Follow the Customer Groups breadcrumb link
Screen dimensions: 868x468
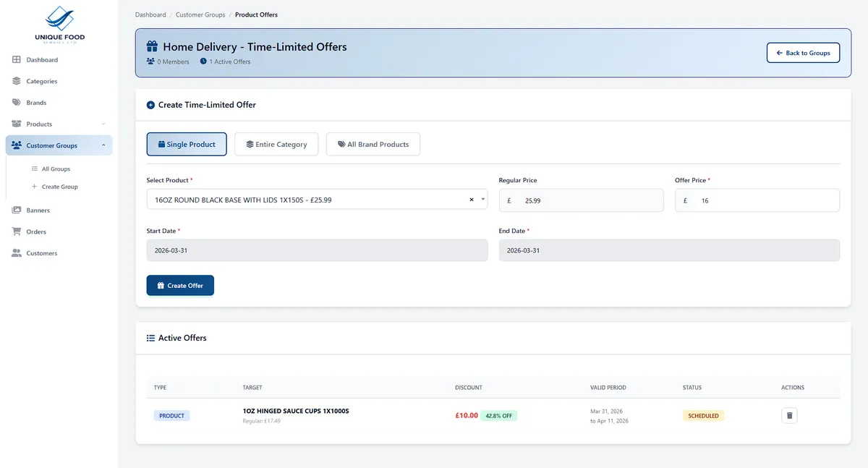click(200, 14)
